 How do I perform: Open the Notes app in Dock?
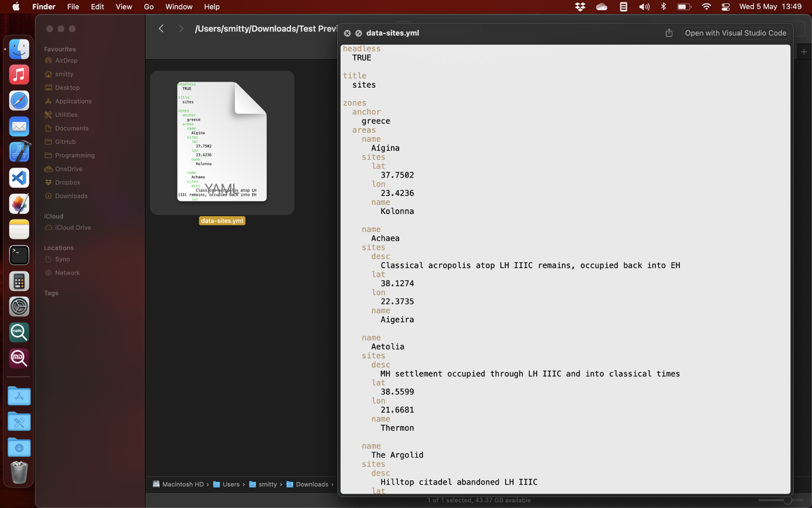click(x=19, y=229)
